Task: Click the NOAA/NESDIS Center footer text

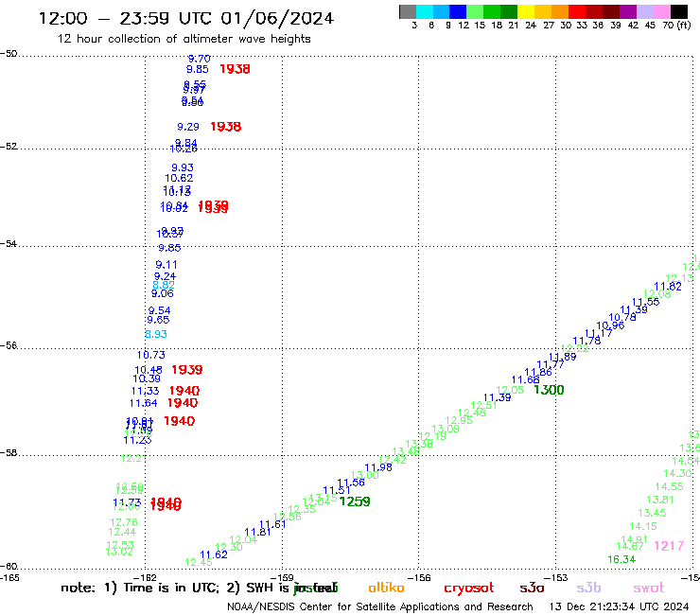Action: [380, 606]
